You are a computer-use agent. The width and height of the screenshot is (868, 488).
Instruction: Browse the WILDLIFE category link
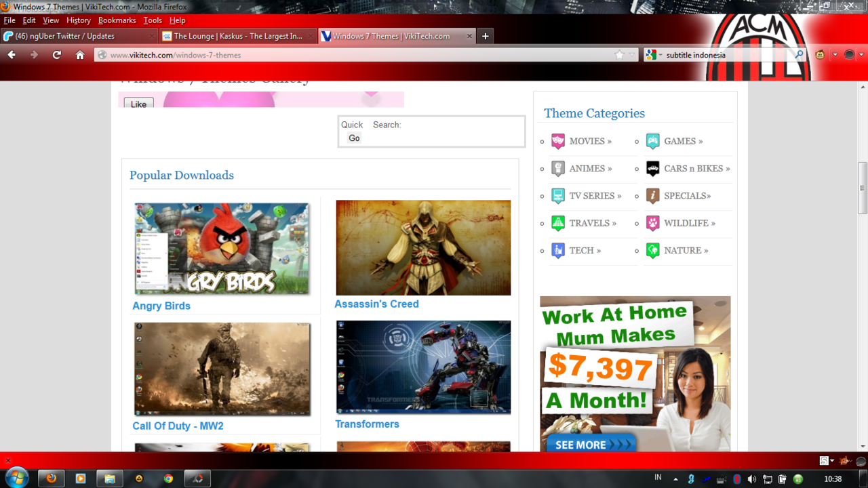690,223
